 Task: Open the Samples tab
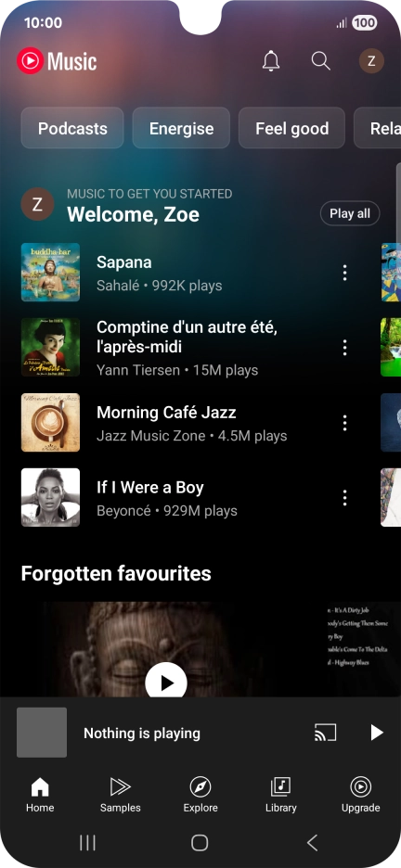tap(120, 796)
